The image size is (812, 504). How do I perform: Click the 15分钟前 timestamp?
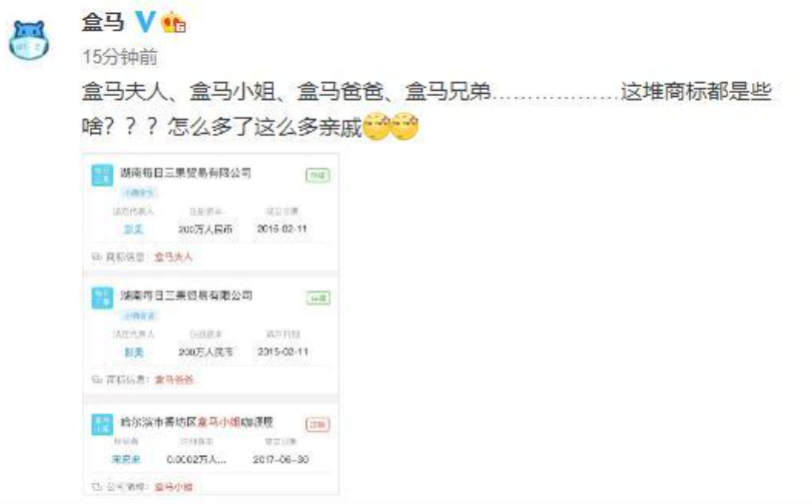pos(120,57)
